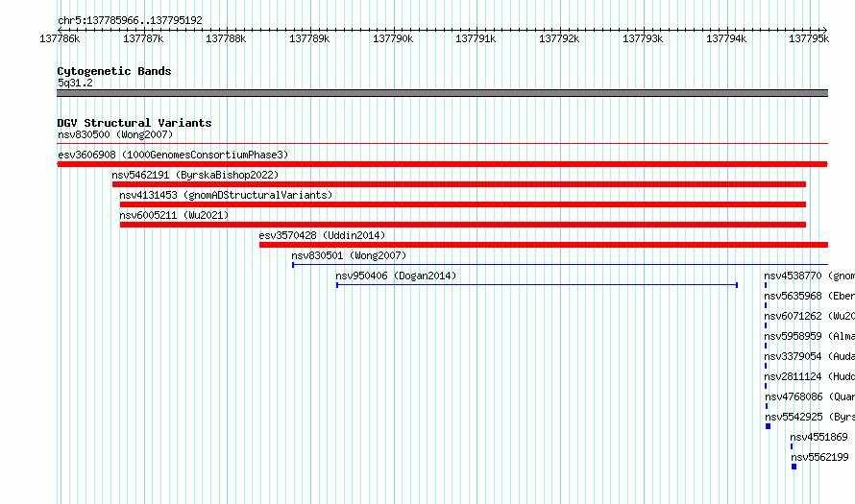
Task: Click the blue square glyph under nsv5562199
Action: click(x=794, y=467)
